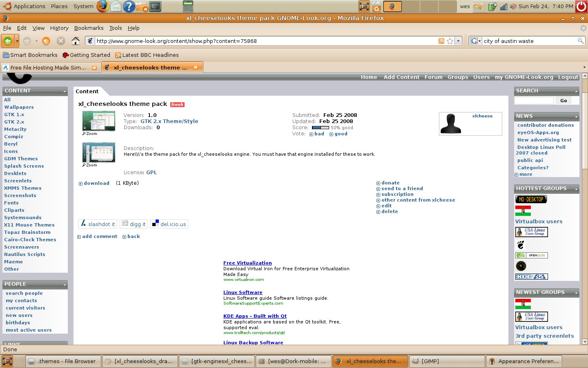Open the mail icon in top panel
This screenshot has height=368, width=588.
click(116, 6)
